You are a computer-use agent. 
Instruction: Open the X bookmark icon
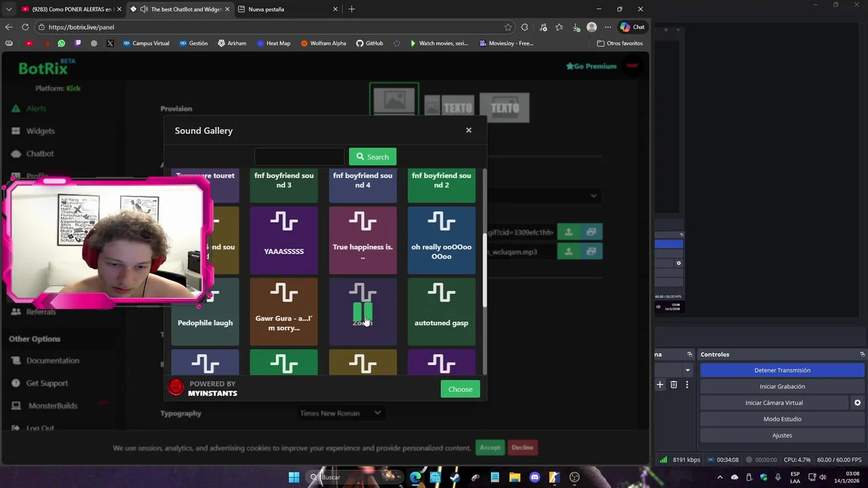[110, 43]
